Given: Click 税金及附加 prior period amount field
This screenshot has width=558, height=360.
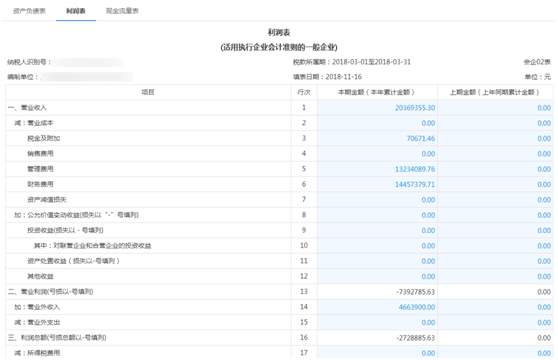Looking at the screenshot, I should pos(495,138).
